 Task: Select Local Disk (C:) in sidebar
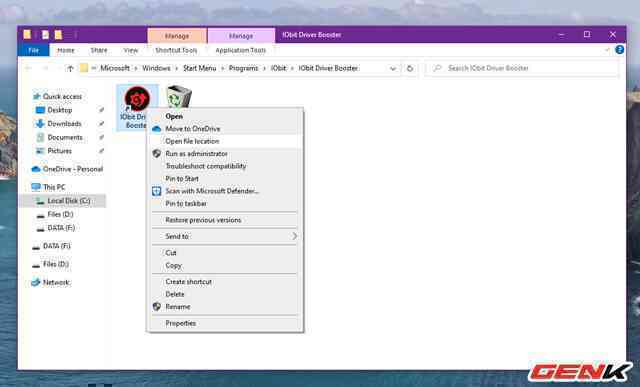[x=63, y=201]
